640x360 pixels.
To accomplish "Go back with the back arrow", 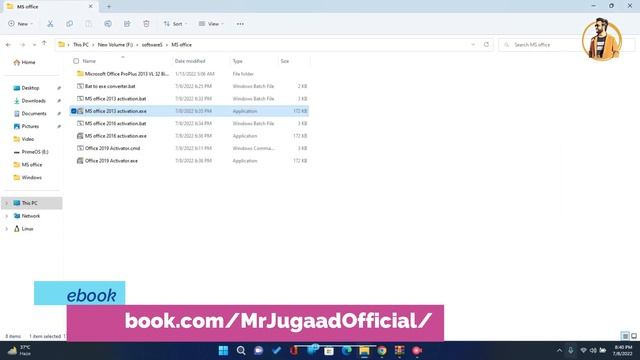I will [9, 44].
